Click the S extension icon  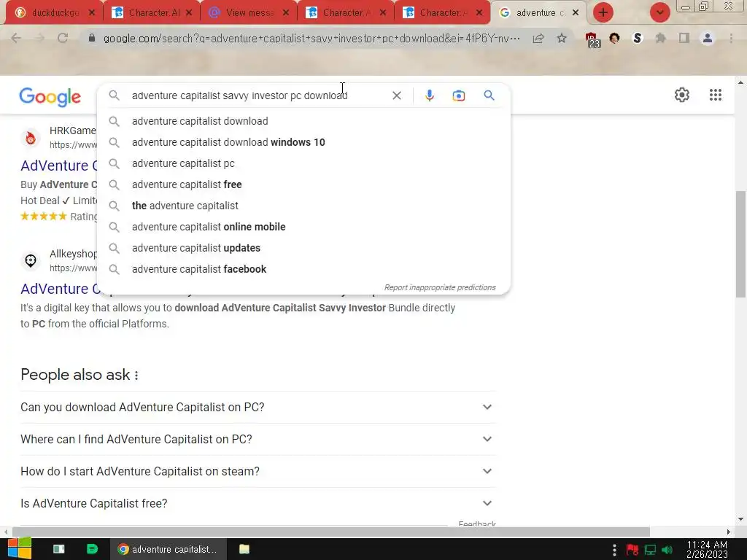tap(638, 38)
